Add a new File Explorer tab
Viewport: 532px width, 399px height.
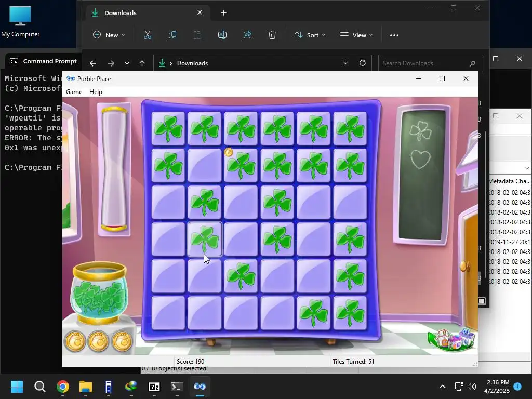[x=223, y=13]
